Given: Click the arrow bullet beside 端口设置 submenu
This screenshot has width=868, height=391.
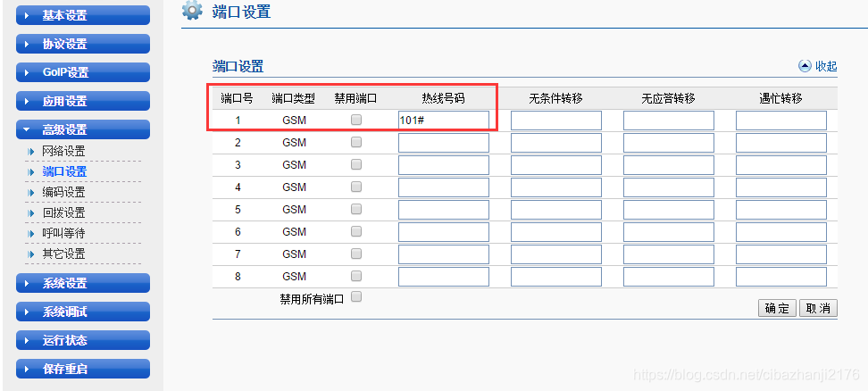Looking at the screenshot, I should (x=31, y=172).
